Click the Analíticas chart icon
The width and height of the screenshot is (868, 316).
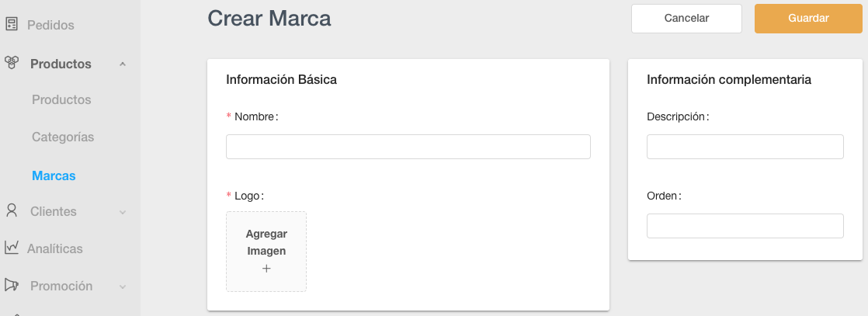[x=12, y=248]
